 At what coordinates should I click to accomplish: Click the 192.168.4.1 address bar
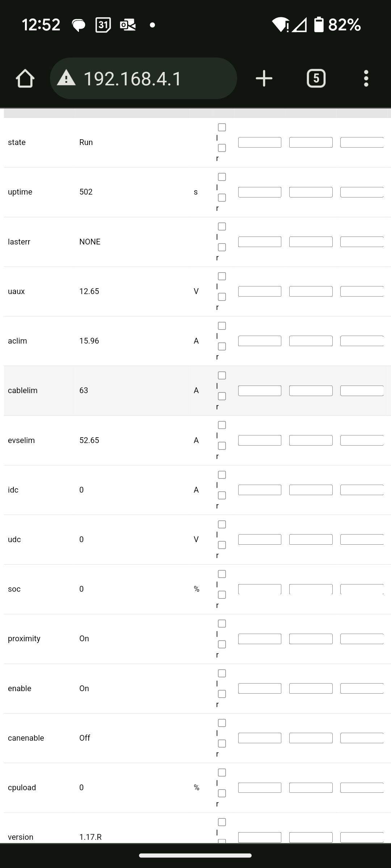click(143, 78)
